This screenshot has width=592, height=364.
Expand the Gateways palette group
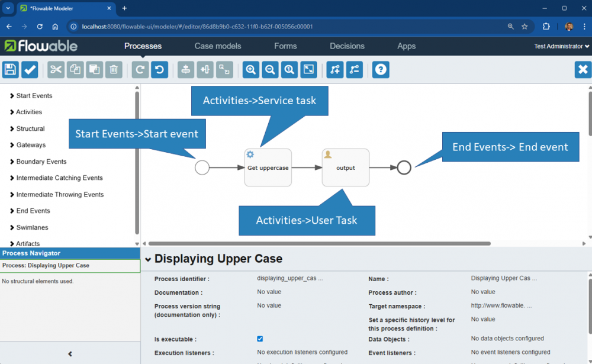point(30,145)
